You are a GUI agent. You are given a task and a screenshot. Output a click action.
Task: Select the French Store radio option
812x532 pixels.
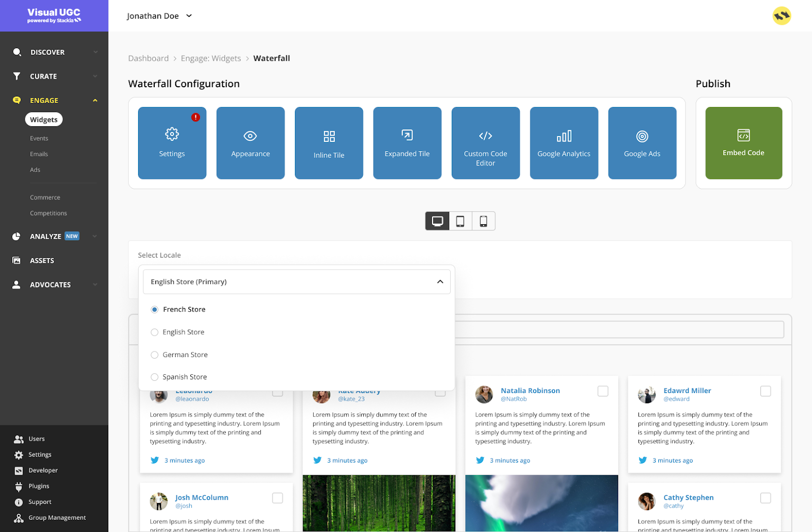[x=155, y=309]
